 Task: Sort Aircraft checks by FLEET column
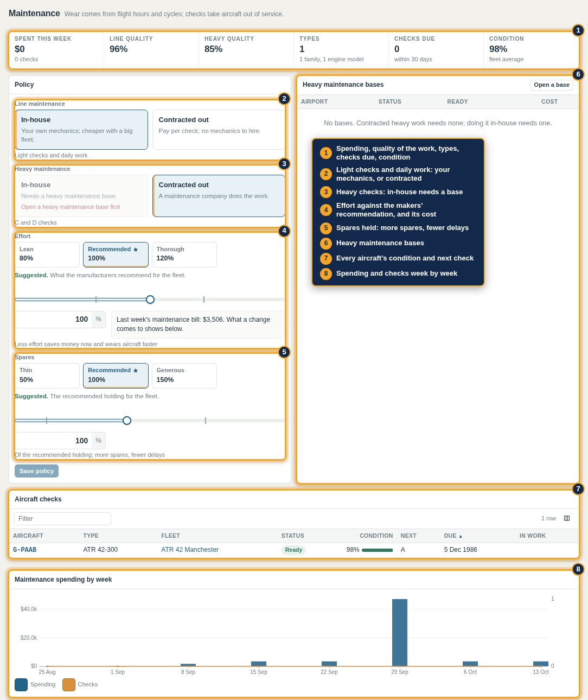click(170, 536)
